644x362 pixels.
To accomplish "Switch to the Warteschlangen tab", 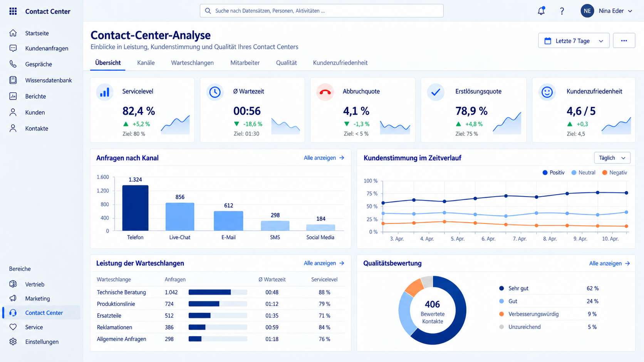I will pos(192,63).
